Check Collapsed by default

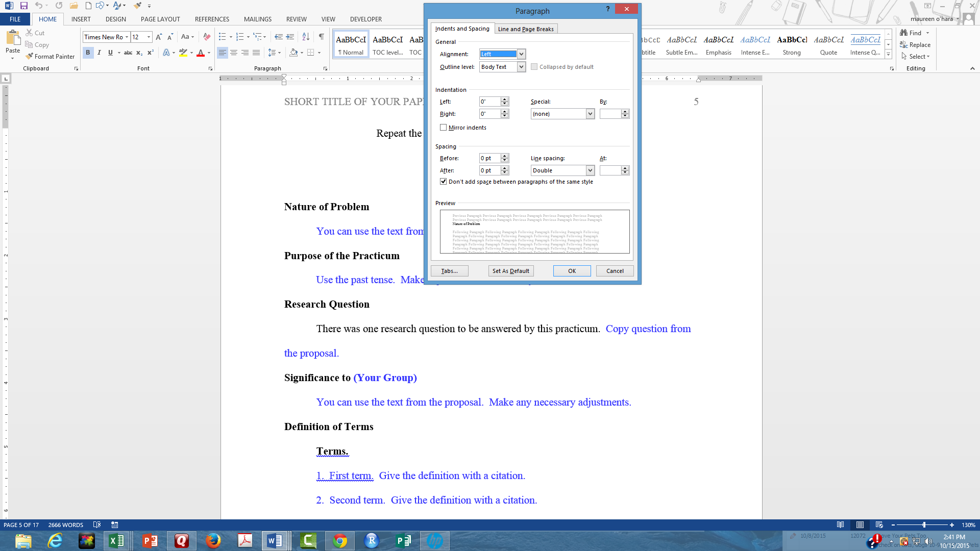point(534,66)
